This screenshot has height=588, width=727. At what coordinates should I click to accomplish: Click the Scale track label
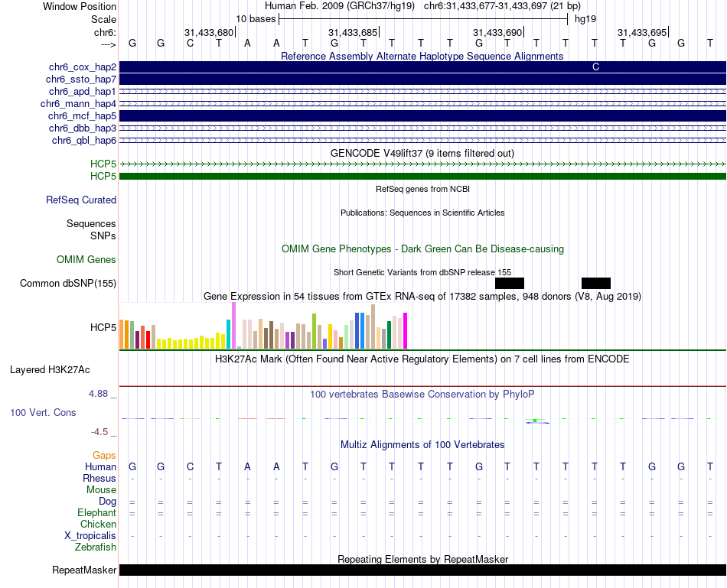(x=103, y=19)
